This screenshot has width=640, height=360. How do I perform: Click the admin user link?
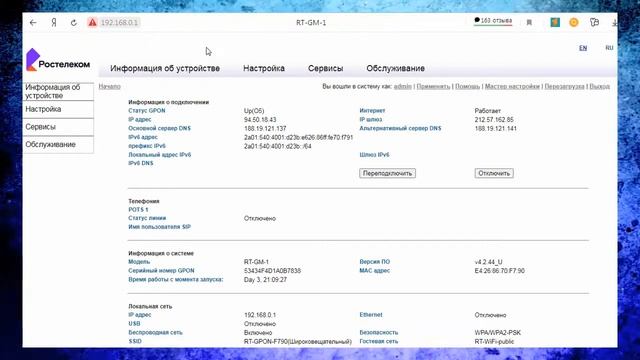[403, 87]
